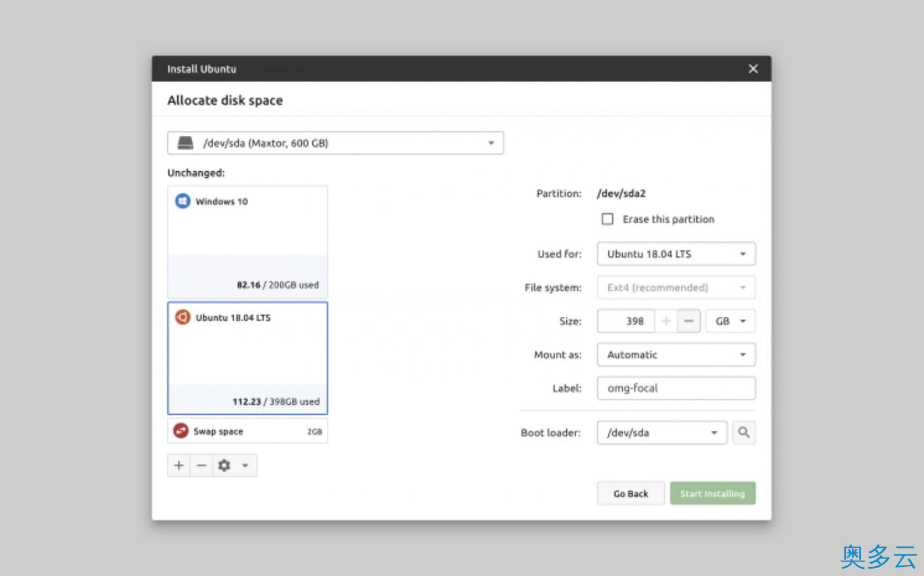Close the Install Ubuntu dialog

click(x=753, y=68)
